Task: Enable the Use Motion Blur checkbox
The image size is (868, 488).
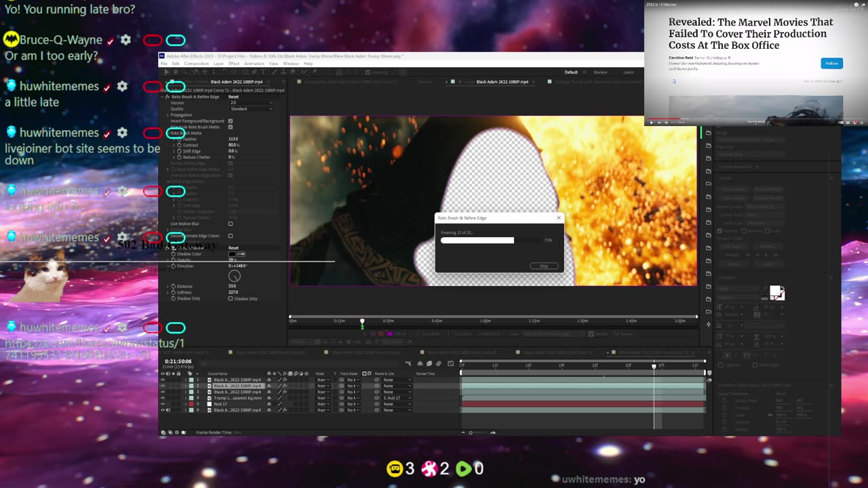Action: pos(231,224)
